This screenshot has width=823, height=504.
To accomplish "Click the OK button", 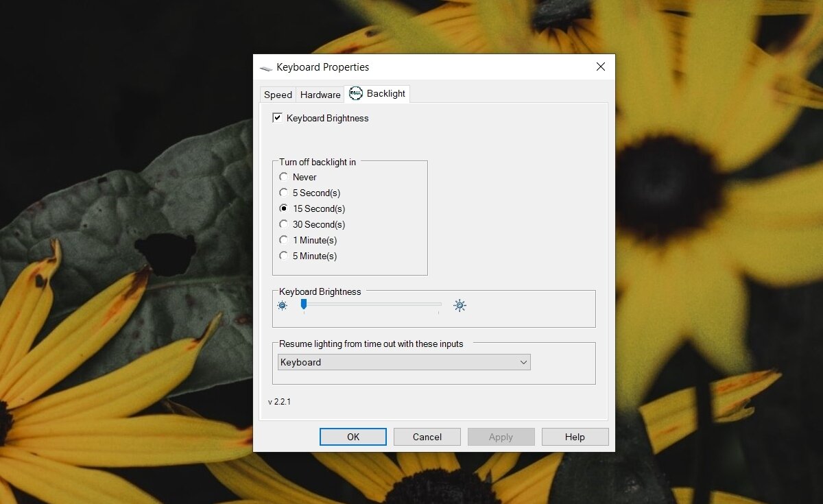I will (353, 437).
